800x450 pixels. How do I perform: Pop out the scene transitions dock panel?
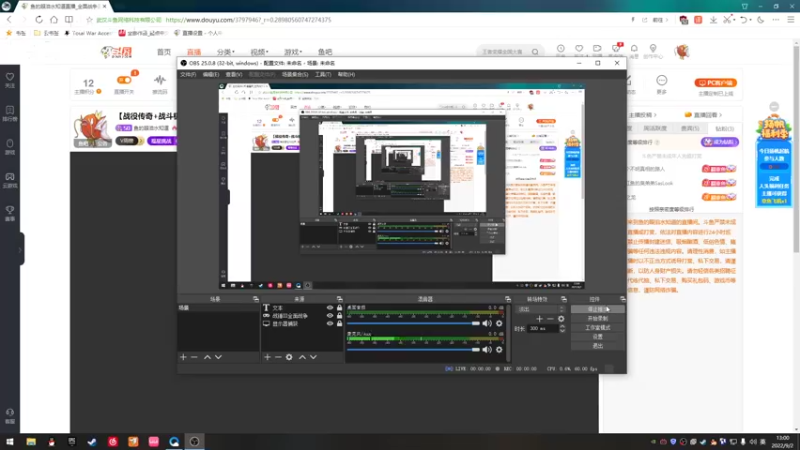tap(564, 299)
